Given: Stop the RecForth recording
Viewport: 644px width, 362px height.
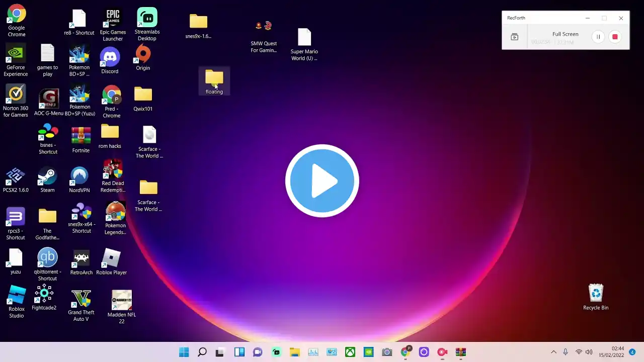Looking at the screenshot, I should [x=615, y=37].
